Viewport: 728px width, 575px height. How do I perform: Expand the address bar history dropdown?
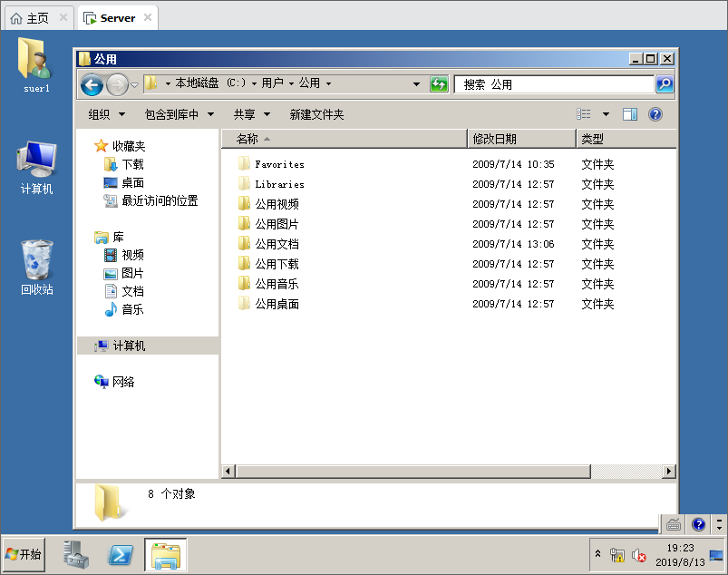tap(416, 84)
